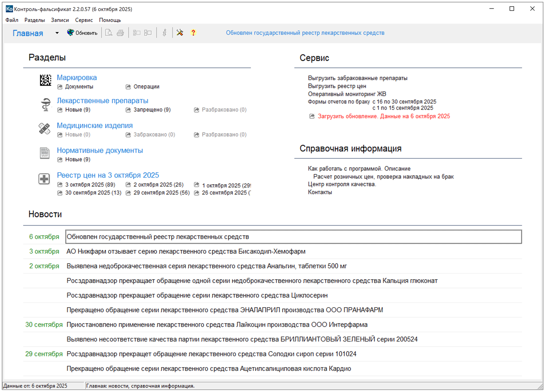Screen dimensions: 545x392
Task: Select news item about Анальгин таблетки 500 мг
Action: 206,266
